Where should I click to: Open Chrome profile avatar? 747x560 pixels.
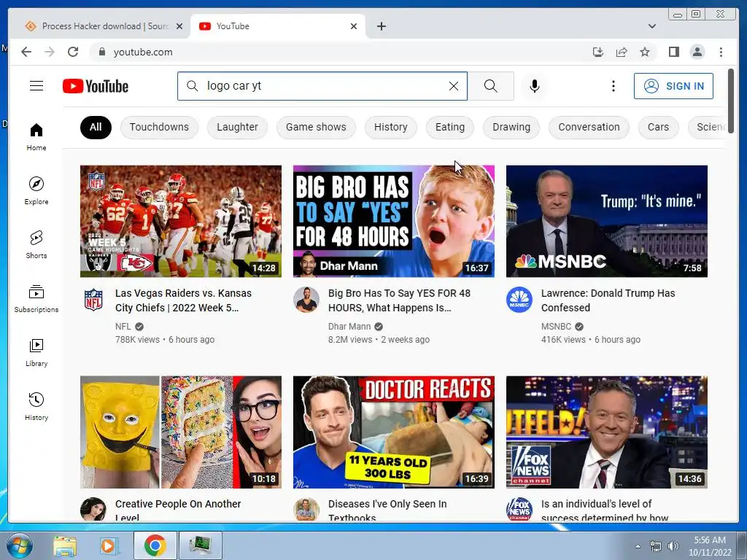(x=697, y=52)
